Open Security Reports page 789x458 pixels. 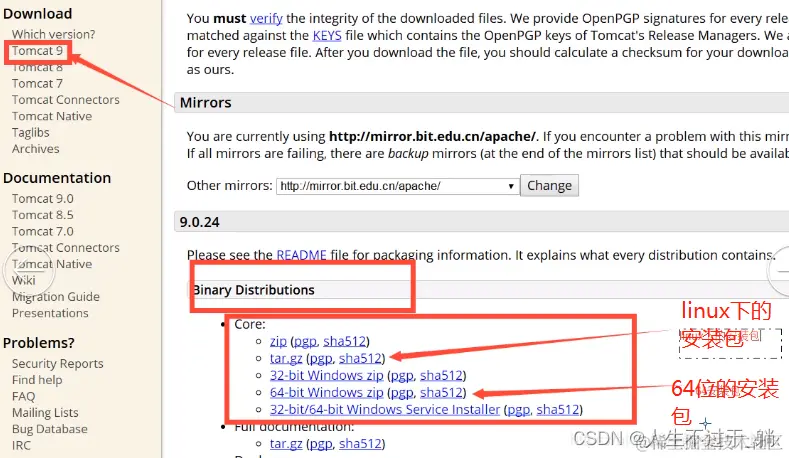(58, 363)
